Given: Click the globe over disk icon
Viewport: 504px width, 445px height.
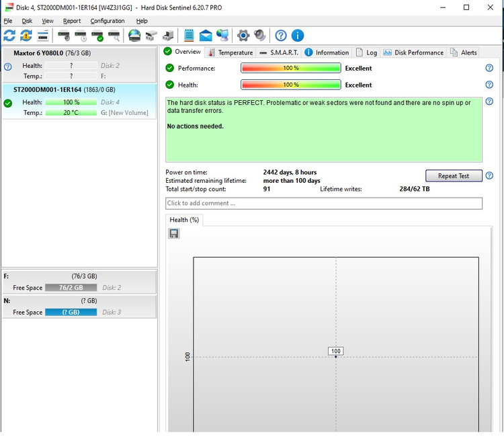Looking at the screenshot, I should click(x=134, y=36).
